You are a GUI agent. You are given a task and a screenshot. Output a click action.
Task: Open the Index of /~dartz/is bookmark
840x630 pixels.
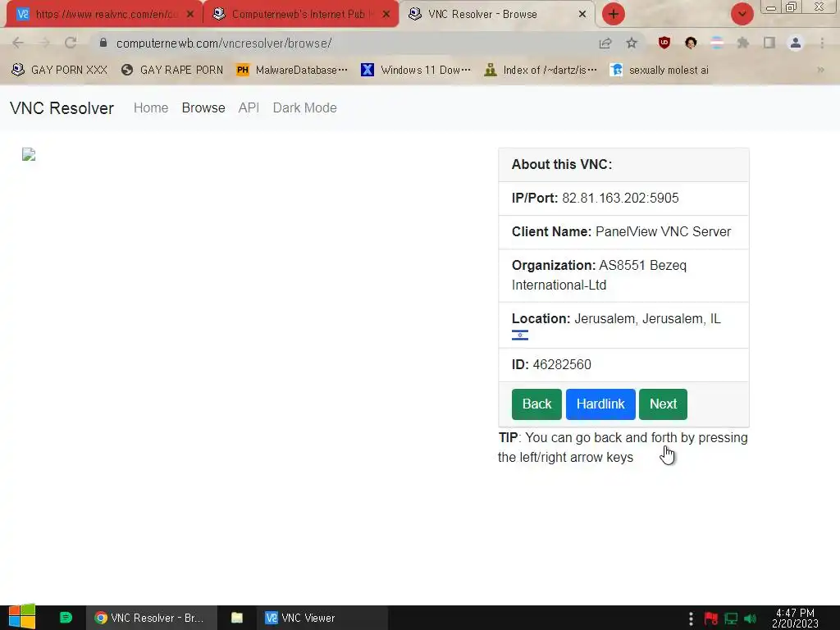(x=541, y=70)
